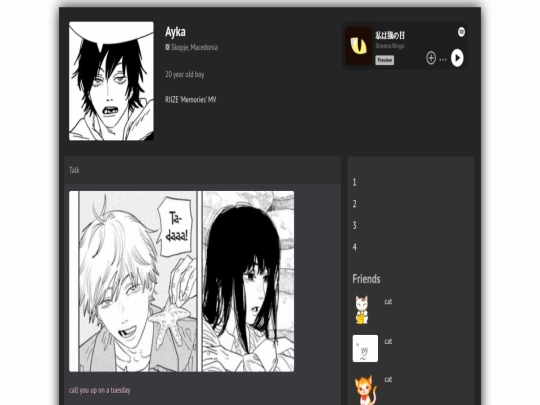Select the RIIZE 'Memories' MV text
This screenshot has width=540, height=405.
(190, 100)
